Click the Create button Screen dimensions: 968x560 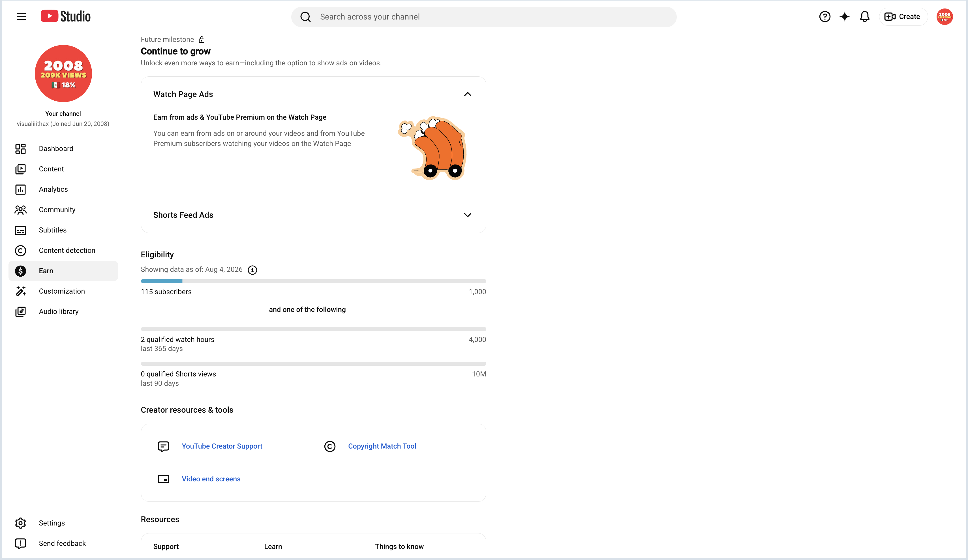(903, 16)
